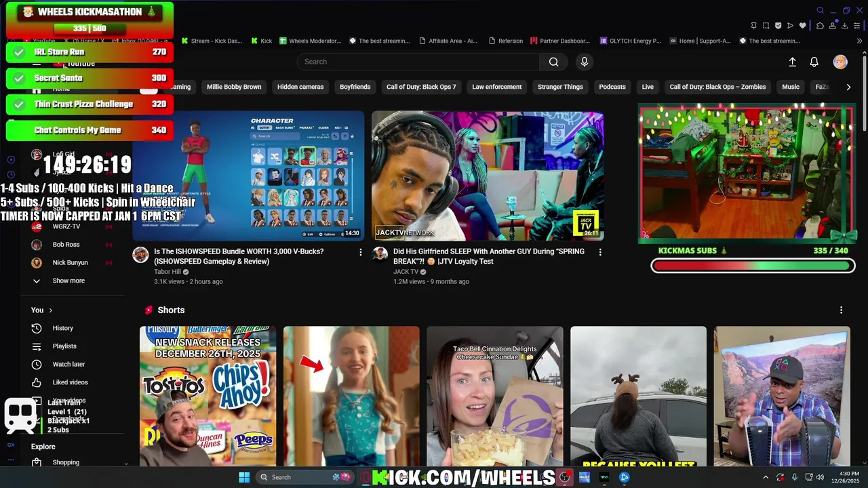The height and width of the screenshot is (488, 868).
Task: Open the Partner Dashboard bookmark
Action: 560,41
